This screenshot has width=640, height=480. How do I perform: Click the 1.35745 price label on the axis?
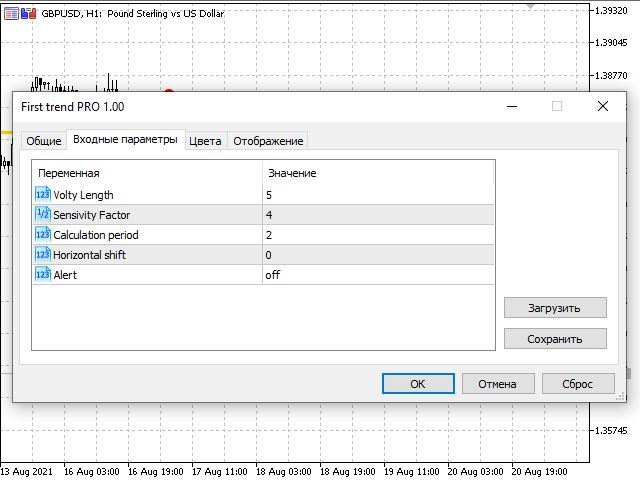pyautogui.click(x=611, y=431)
